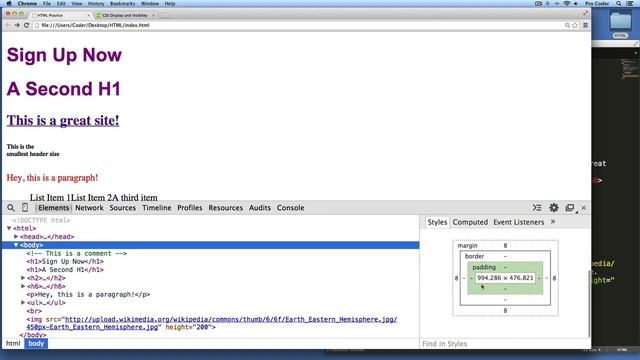Select the br node in DOM tree
This screenshot has width=640, height=360.
pyautogui.click(x=34, y=311)
